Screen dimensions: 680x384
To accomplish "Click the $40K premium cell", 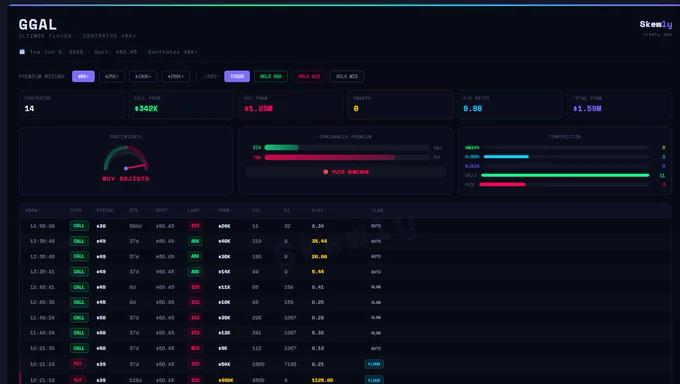I will tap(224, 241).
